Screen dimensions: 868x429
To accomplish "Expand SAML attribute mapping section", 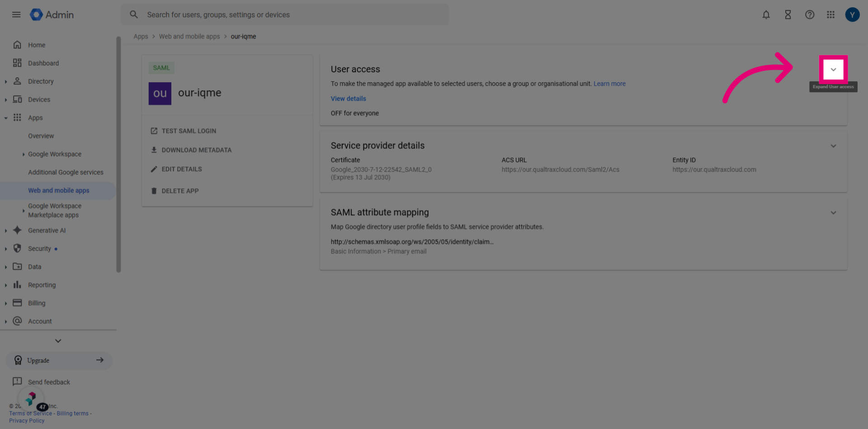I will [x=833, y=213].
